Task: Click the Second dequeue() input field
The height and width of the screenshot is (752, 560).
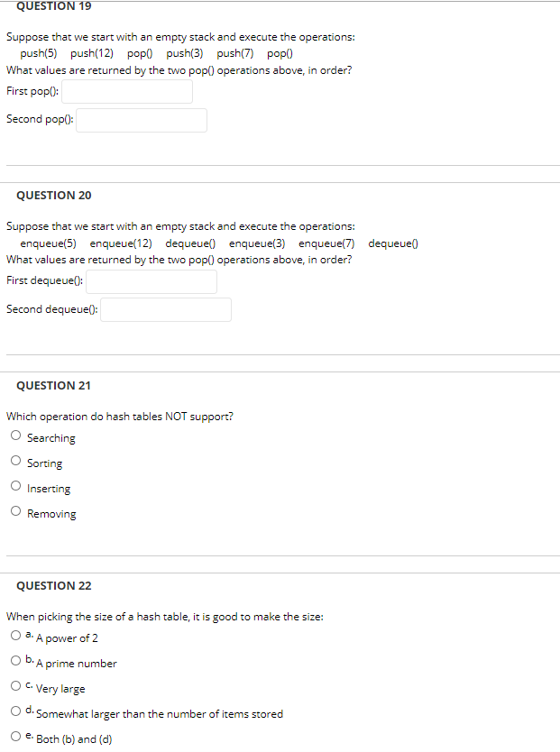Action: tap(165, 309)
